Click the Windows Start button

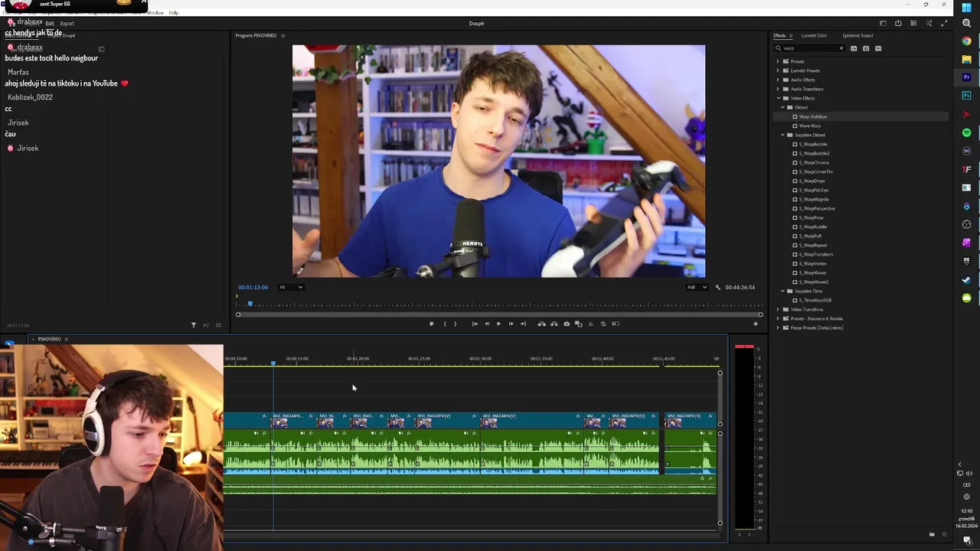click(x=966, y=7)
